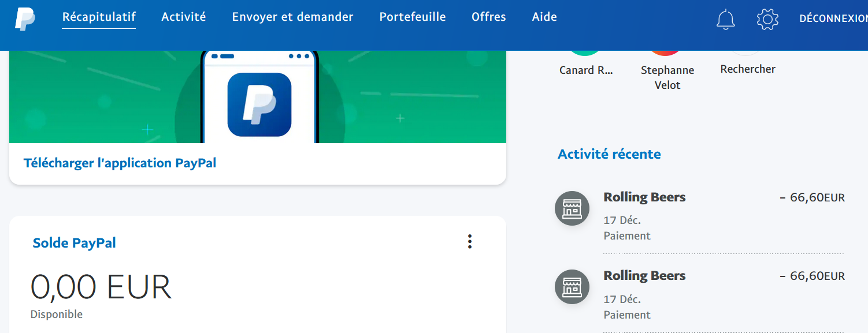Go to the Récapitulatif tab

pyautogui.click(x=99, y=17)
